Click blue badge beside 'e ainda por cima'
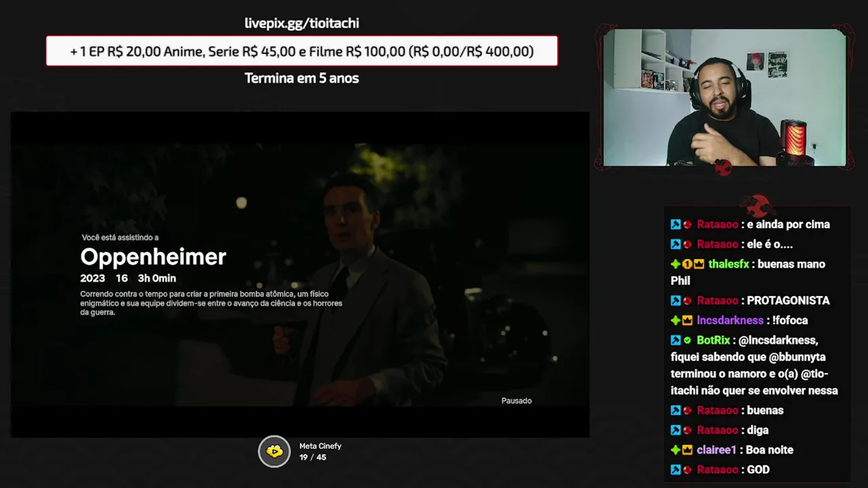This screenshot has height=488, width=868. (x=675, y=224)
